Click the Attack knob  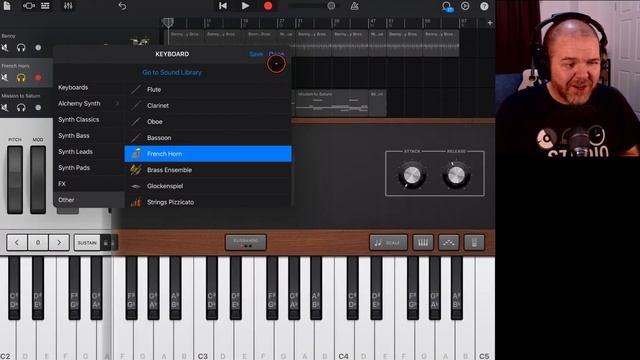[x=411, y=175]
